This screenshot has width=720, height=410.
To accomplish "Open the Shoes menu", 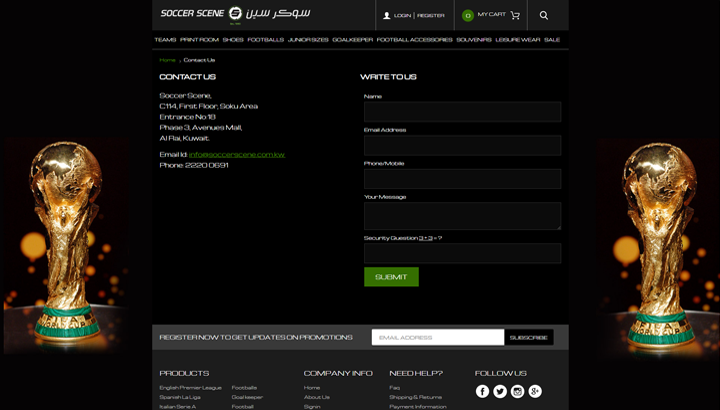I will point(233,40).
